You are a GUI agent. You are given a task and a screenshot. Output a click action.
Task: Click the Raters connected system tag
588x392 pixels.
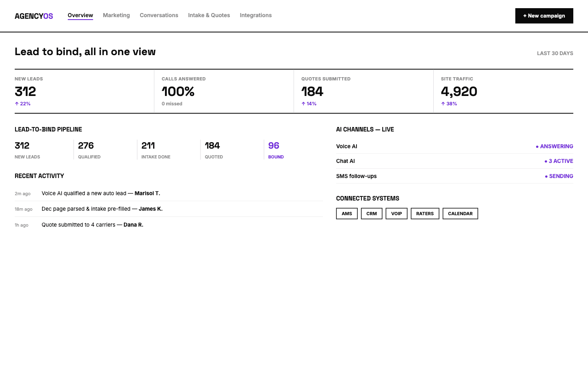coord(425,214)
